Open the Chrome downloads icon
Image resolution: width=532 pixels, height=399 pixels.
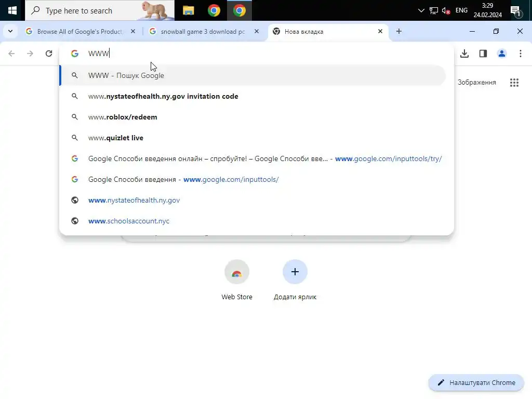464,54
